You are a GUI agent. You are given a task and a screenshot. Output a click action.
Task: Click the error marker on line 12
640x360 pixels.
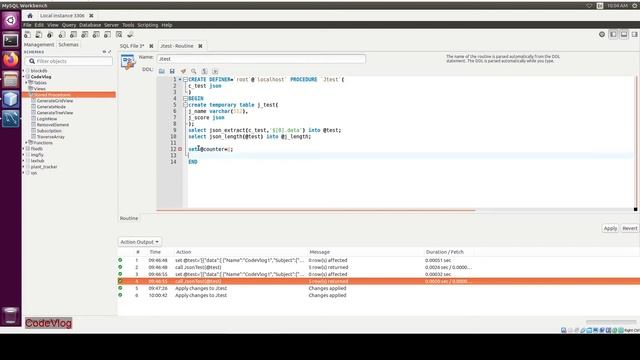pyautogui.click(x=180, y=149)
